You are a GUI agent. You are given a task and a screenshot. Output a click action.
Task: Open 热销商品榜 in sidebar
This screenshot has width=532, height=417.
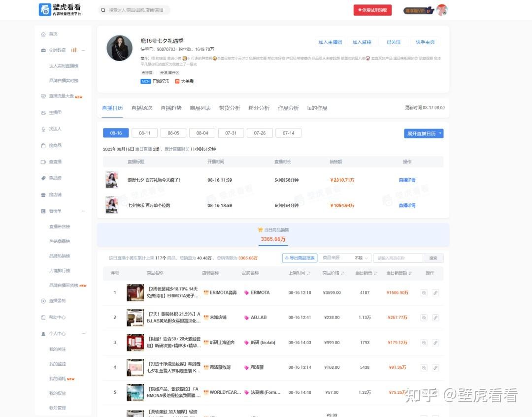tap(60, 241)
